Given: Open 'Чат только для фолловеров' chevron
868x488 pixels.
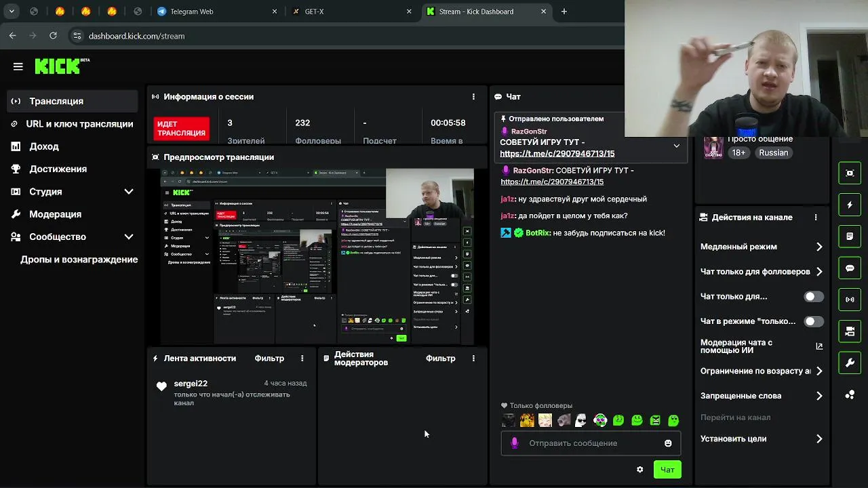Looking at the screenshot, I should [x=819, y=272].
